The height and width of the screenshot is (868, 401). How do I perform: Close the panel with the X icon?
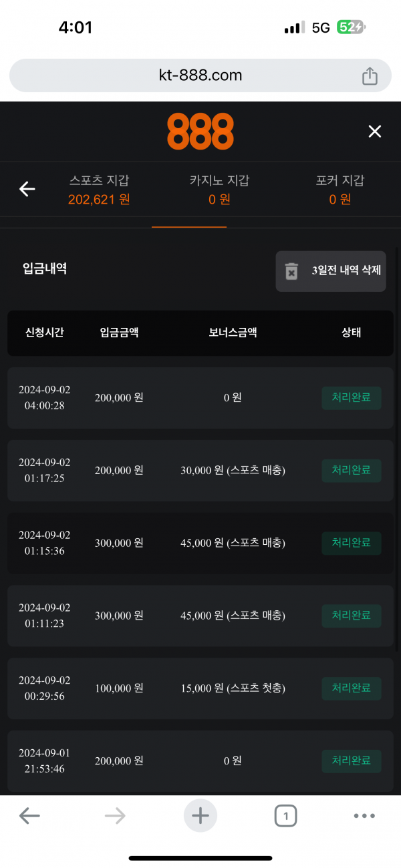coord(374,132)
